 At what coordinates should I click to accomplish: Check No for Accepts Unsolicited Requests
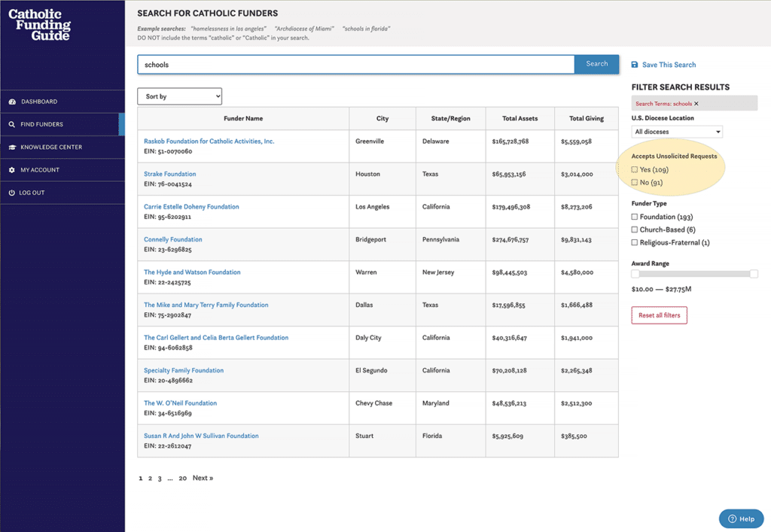point(634,182)
